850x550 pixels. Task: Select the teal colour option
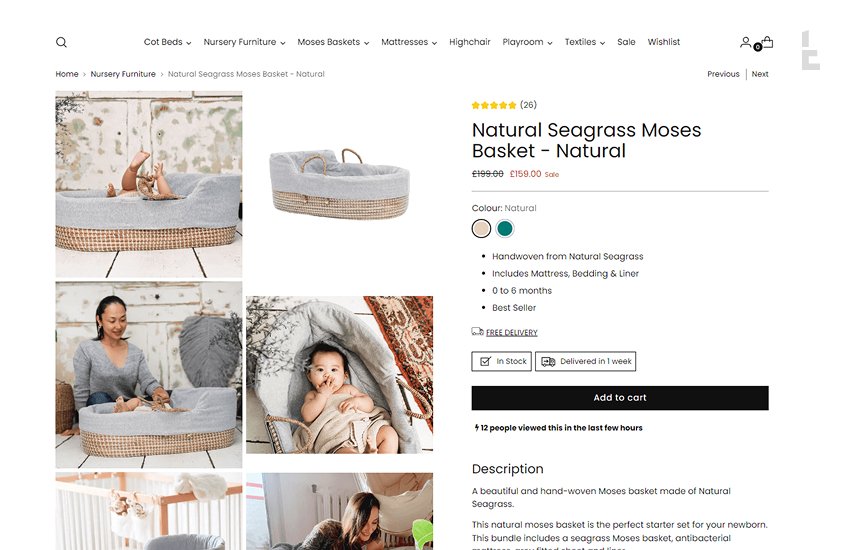pyautogui.click(x=505, y=229)
